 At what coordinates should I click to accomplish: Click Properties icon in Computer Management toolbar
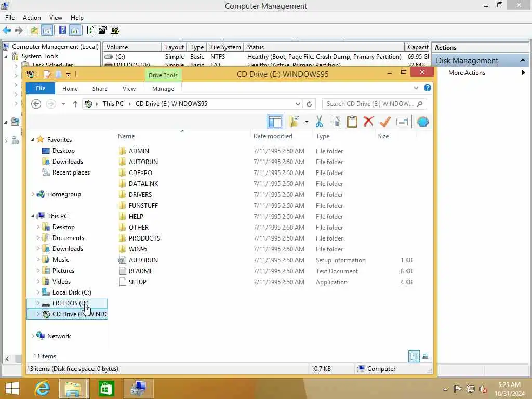click(x=102, y=30)
